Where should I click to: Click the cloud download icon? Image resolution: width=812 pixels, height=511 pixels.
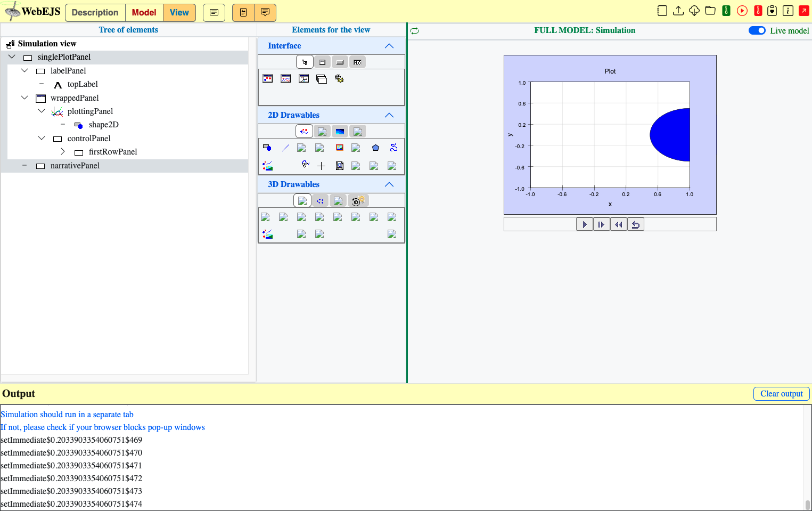(x=694, y=11)
